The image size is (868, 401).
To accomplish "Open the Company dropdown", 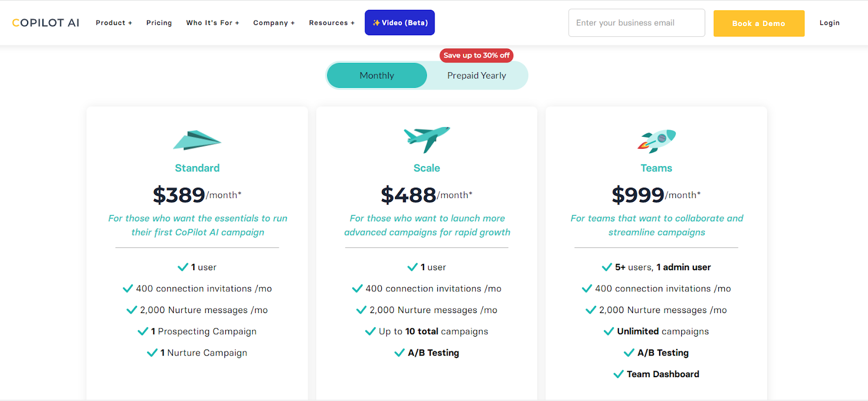I will (x=273, y=23).
